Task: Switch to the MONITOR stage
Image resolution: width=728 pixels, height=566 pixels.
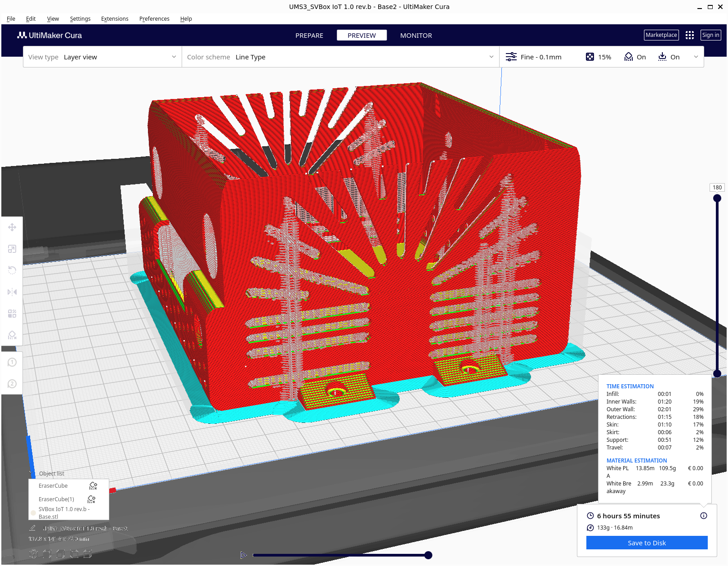Action: tap(416, 36)
